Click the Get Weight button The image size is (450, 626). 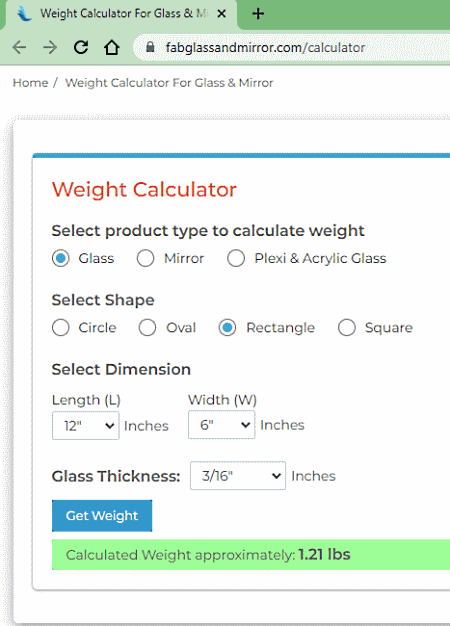pos(102,516)
